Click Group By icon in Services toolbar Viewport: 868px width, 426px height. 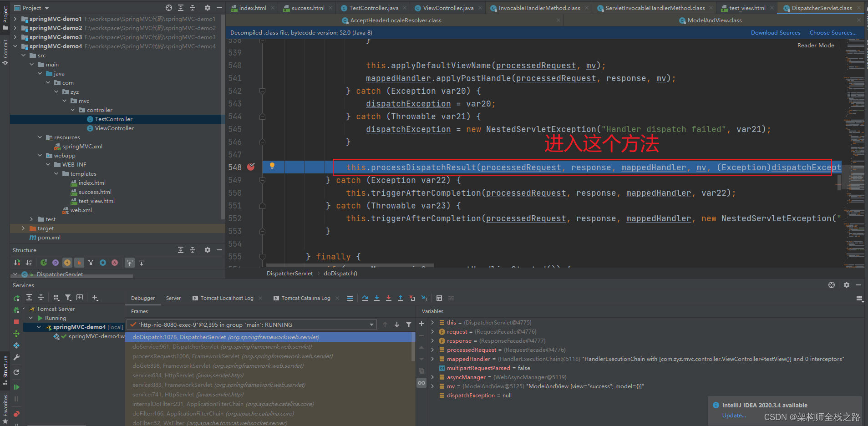(56, 298)
